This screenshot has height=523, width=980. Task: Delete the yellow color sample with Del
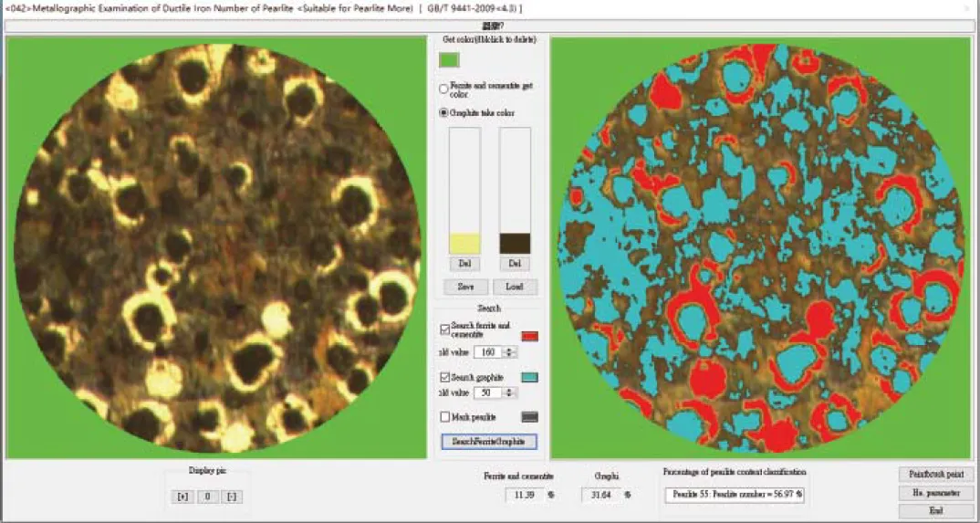click(x=464, y=264)
